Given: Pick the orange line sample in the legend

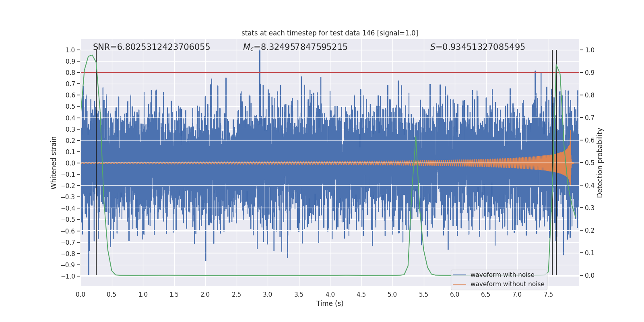Looking at the screenshot, I should 459,284.
